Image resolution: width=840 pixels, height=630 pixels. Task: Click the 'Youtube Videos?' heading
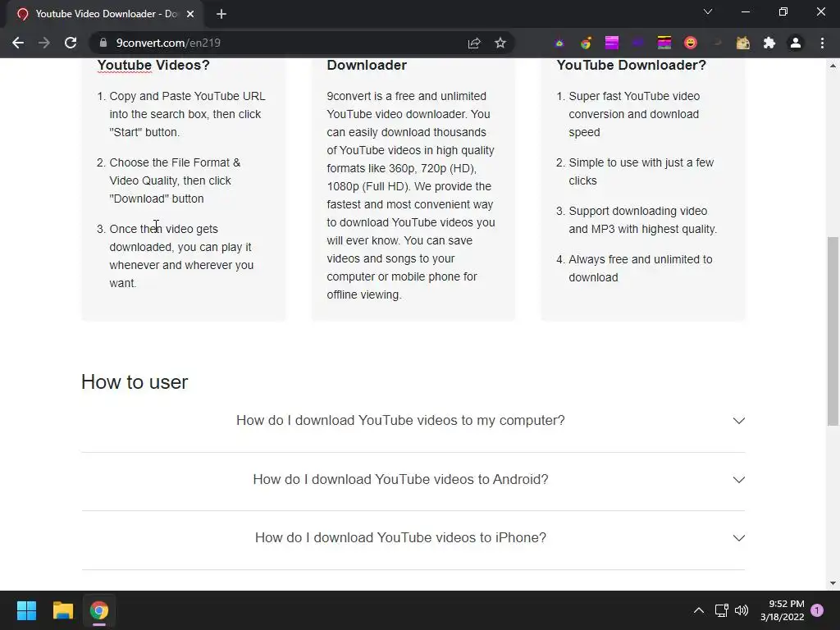click(153, 66)
